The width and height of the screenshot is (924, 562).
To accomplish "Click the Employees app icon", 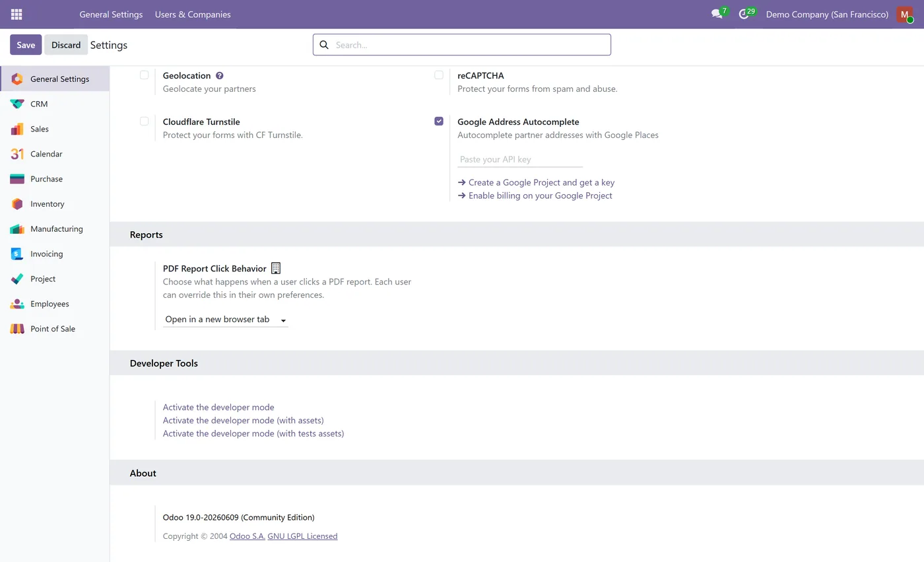I will coord(17,304).
